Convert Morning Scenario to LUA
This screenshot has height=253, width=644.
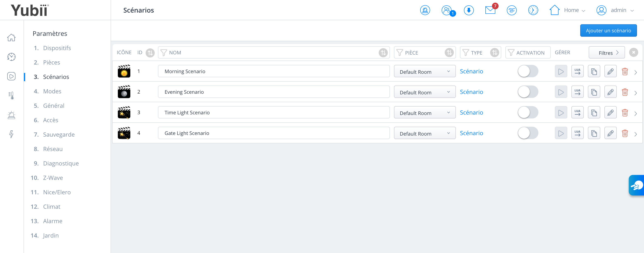tap(577, 71)
